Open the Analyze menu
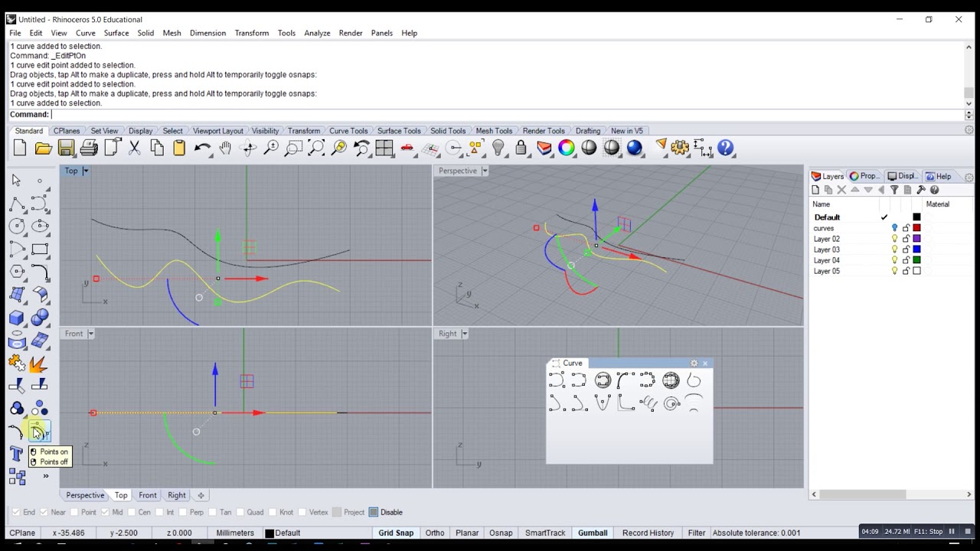The height and width of the screenshot is (551, 980). (x=317, y=33)
